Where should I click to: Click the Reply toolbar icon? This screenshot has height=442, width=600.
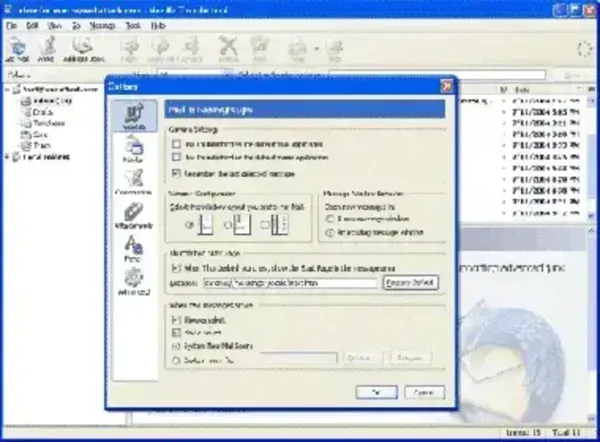pyautogui.click(x=129, y=49)
